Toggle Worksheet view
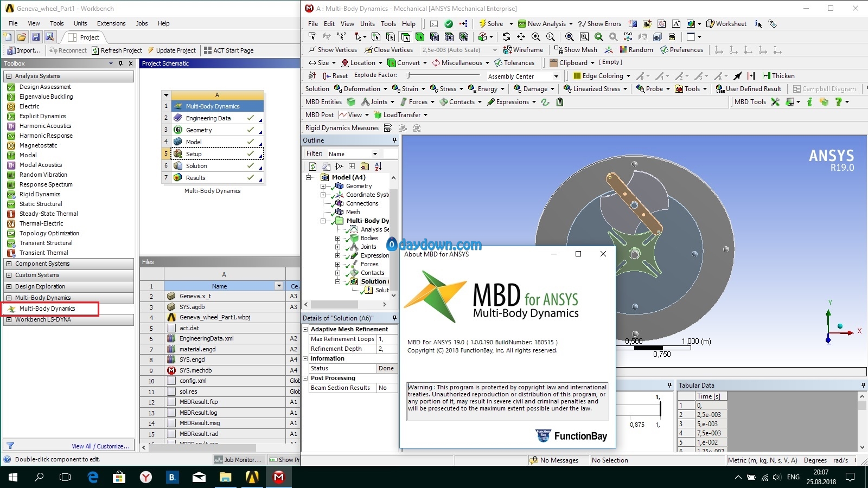Viewport: 868px width, 488px height. click(x=726, y=24)
